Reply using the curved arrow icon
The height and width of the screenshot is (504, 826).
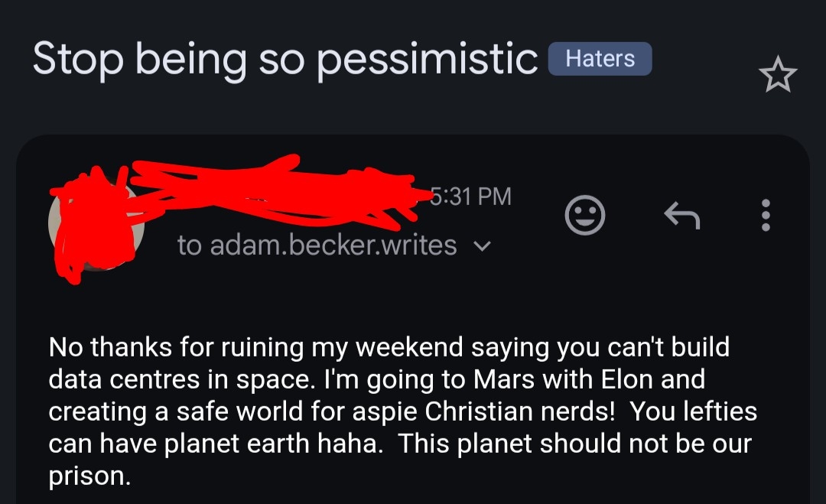[681, 215]
